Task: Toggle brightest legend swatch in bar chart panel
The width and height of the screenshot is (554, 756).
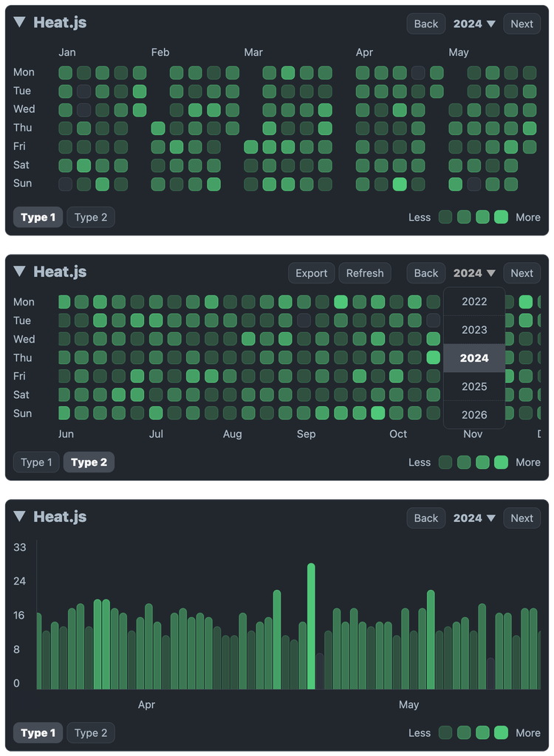Action: pos(501,732)
